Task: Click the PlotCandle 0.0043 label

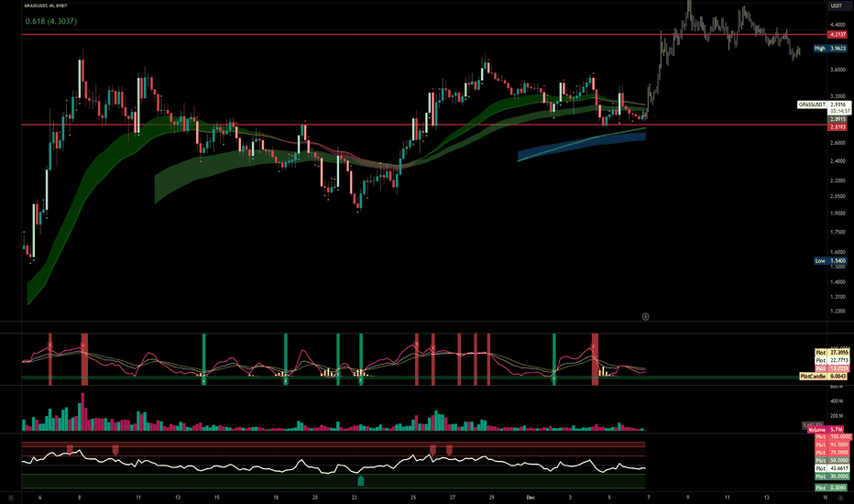Action: click(x=823, y=377)
